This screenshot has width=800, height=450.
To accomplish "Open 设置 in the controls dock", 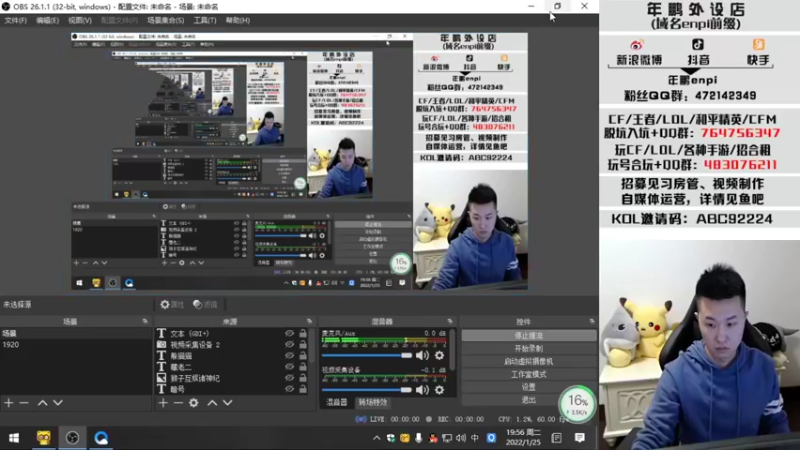I will (529, 387).
